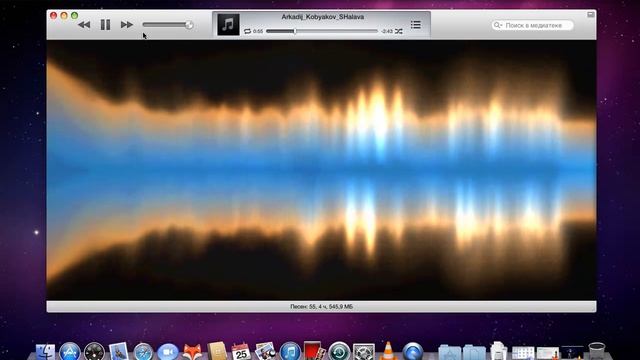Open Time Machine from the Dock
The width and height of the screenshot is (640, 360).
point(339,352)
